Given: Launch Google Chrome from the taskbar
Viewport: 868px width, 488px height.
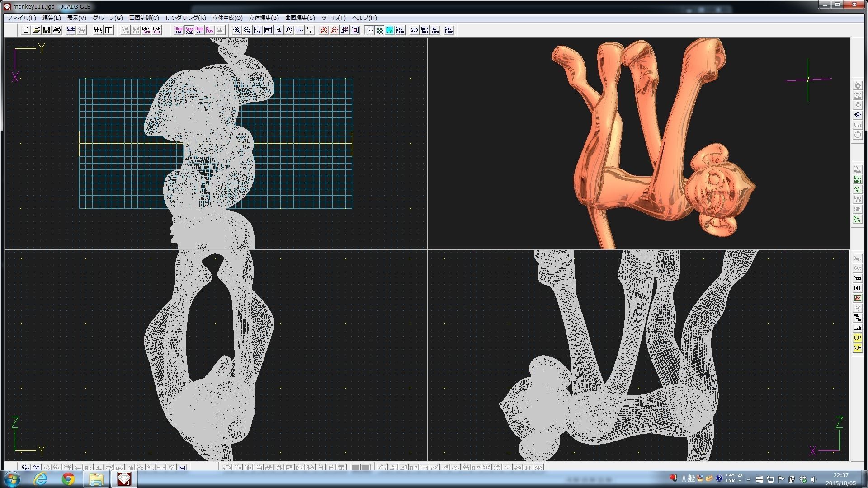Looking at the screenshot, I should (x=68, y=479).
